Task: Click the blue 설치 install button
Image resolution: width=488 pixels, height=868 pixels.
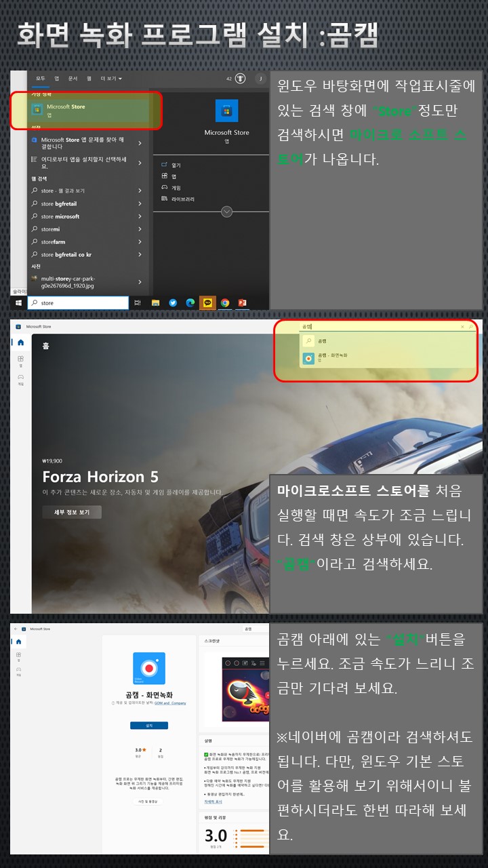Action: point(149,726)
